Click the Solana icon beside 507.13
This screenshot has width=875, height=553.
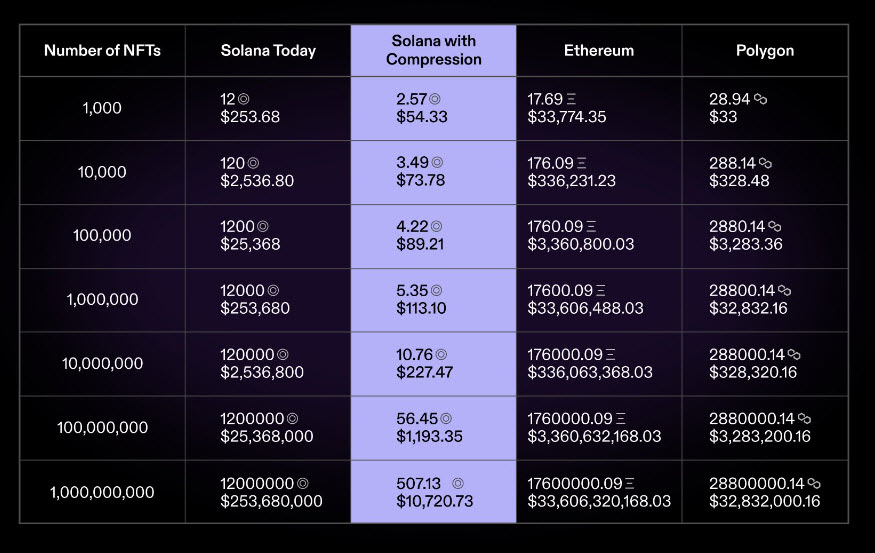click(x=458, y=483)
